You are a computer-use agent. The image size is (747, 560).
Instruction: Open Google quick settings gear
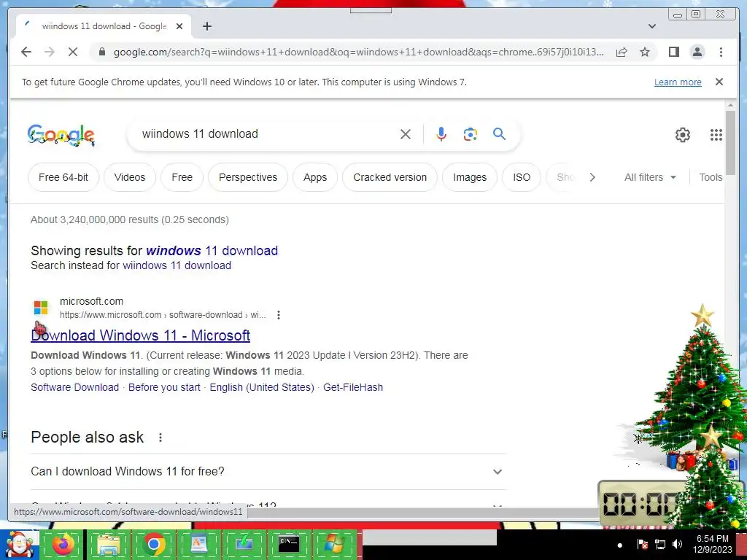[682, 135]
